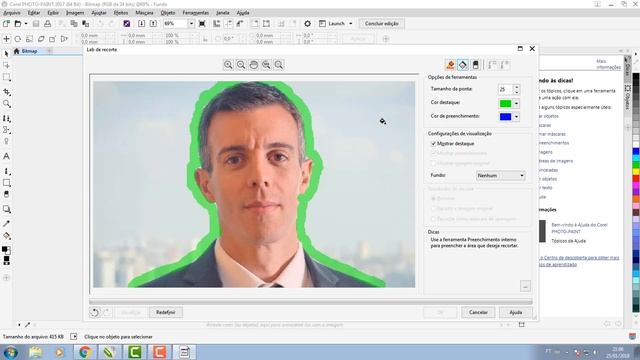Select the Eraser tool in Lab de recorte
Viewport: 640px width, 360px height.
point(475,65)
